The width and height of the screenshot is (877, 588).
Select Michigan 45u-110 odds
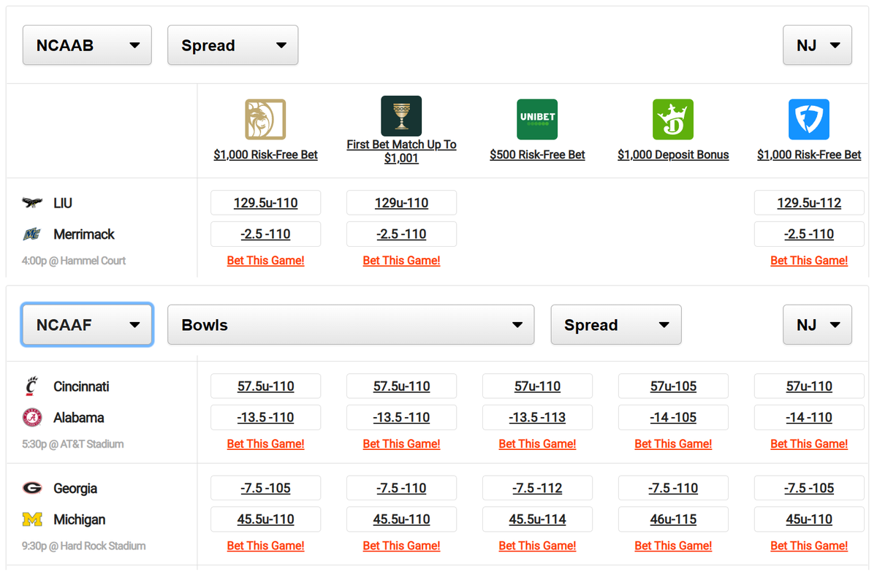click(809, 519)
